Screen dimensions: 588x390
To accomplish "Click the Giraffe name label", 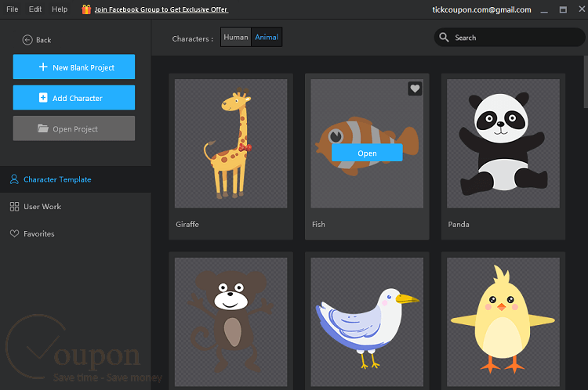I will 187,225.
